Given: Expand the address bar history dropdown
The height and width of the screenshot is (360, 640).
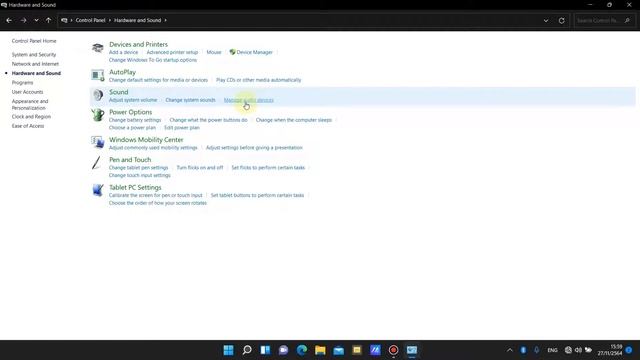Looking at the screenshot, I should [x=546, y=20].
